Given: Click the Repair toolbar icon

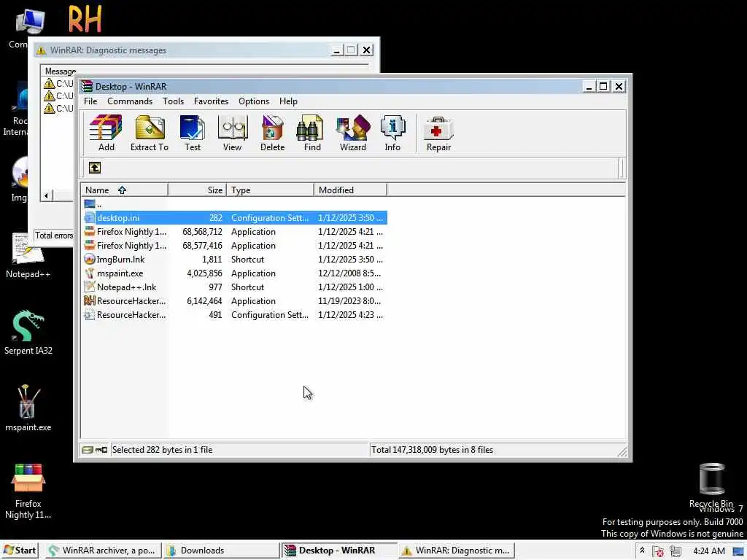Looking at the screenshot, I should (x=438, y=133).
